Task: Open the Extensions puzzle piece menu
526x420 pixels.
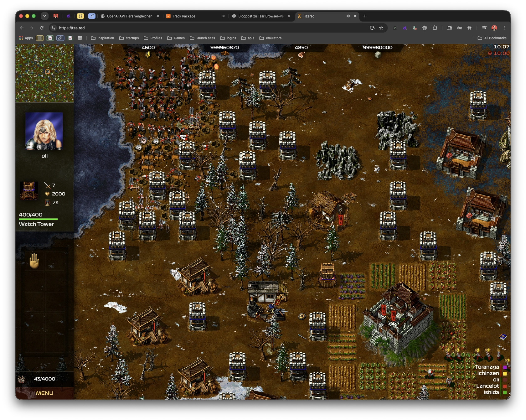Action: coord(435,28)
